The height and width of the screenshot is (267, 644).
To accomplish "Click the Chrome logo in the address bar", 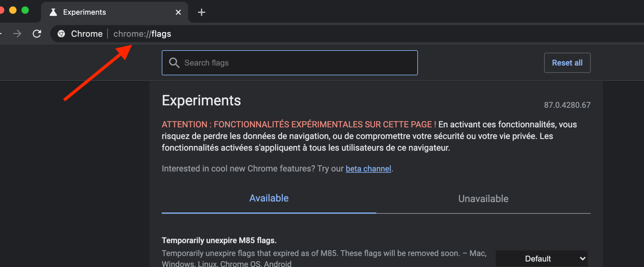I will pos(61,34).
